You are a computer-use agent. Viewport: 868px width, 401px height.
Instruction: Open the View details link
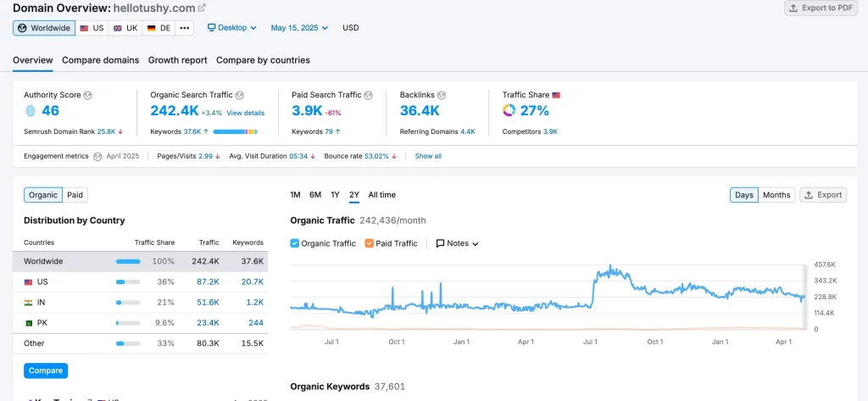[245, 113]
